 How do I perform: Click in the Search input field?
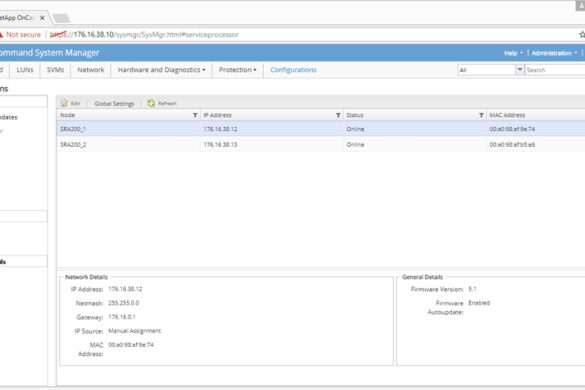coord(555,70)
